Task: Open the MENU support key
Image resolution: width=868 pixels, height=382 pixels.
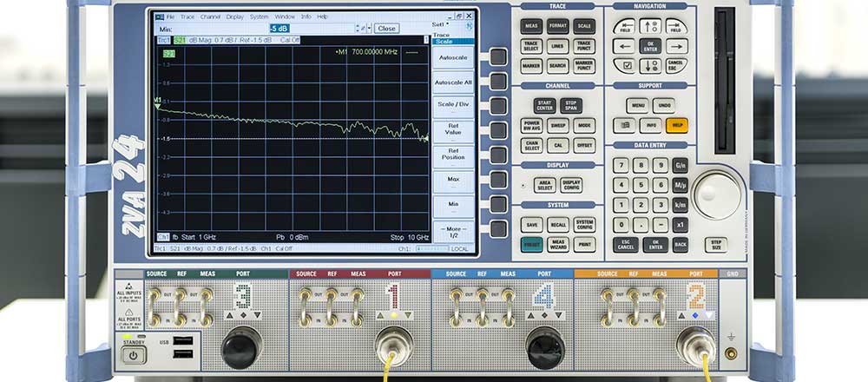Action: 637,106
